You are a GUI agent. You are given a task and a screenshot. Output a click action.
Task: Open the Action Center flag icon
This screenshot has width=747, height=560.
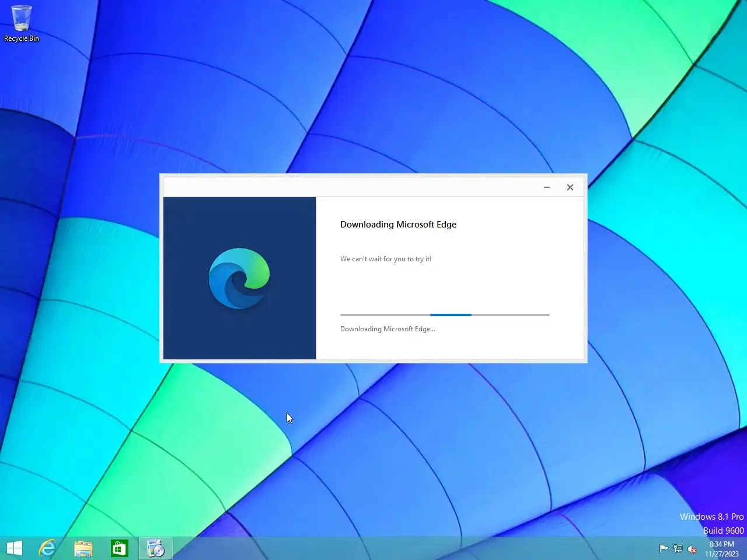tap(664, 549)
